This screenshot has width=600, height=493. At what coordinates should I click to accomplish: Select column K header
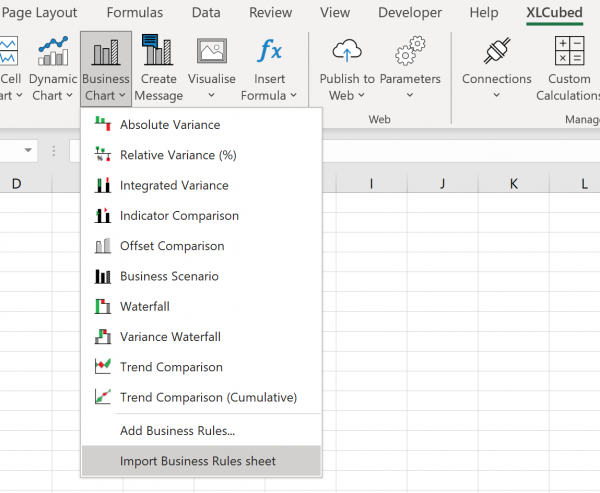514,184
